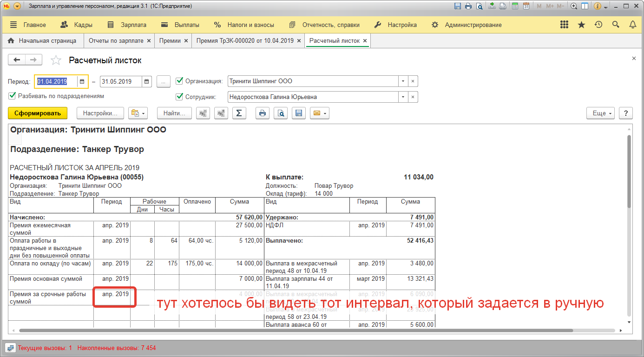The height and width of the screenshot is (357, 644).
Task: Toggle the Организация filter checkbox
Action: pos(180,81)
